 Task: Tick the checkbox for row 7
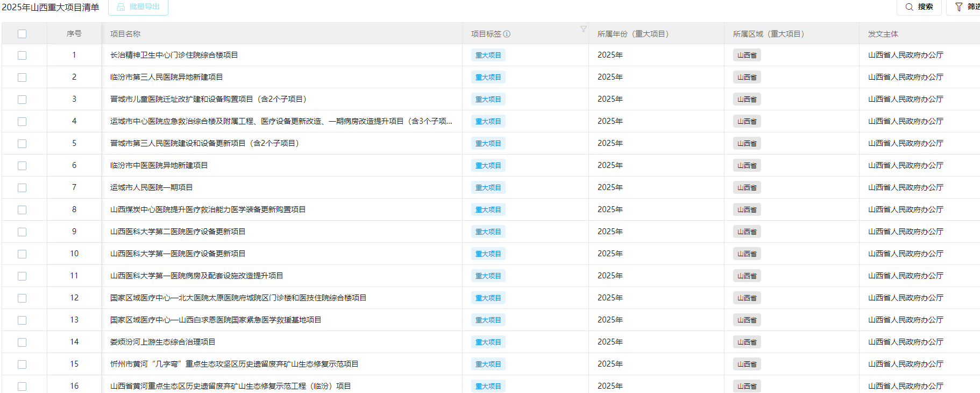22,188
